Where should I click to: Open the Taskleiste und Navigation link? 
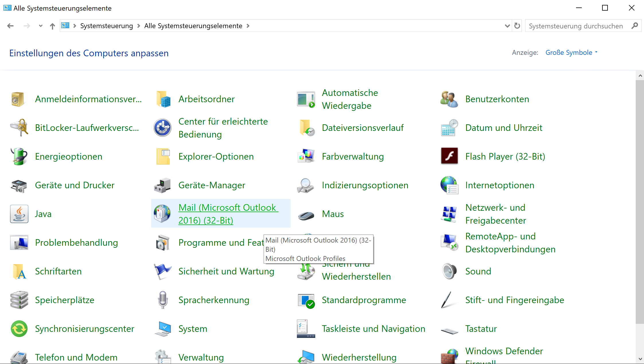tap(373, 328)
